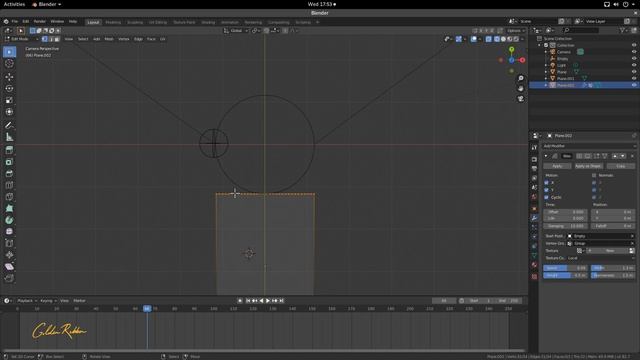This screenshot has height=360, width=640.
Task: Select the Select Box tool
Action: [9, 52]
